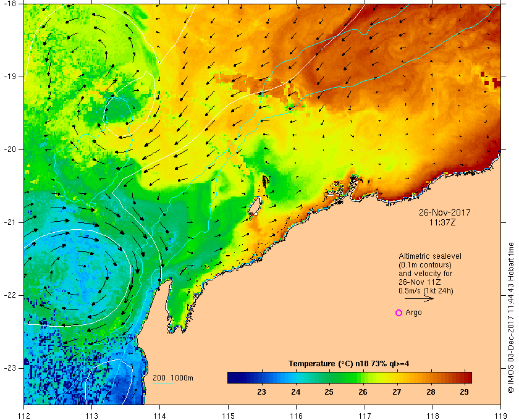Click the longitude axis label '119'
Image resolution: width=519 pixels, height=420 pixels.
pos(501,416)
